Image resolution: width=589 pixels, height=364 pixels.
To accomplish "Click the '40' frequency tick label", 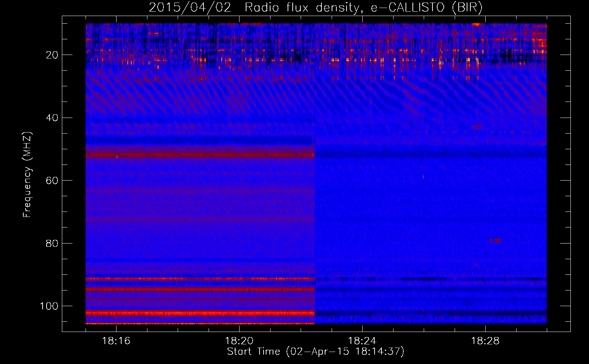I will point(52,118).
